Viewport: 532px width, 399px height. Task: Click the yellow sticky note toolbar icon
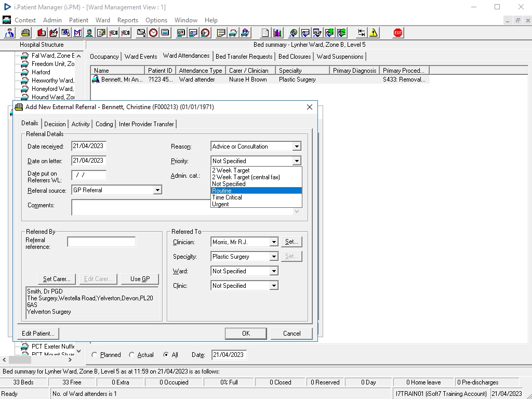coord(221,33)
